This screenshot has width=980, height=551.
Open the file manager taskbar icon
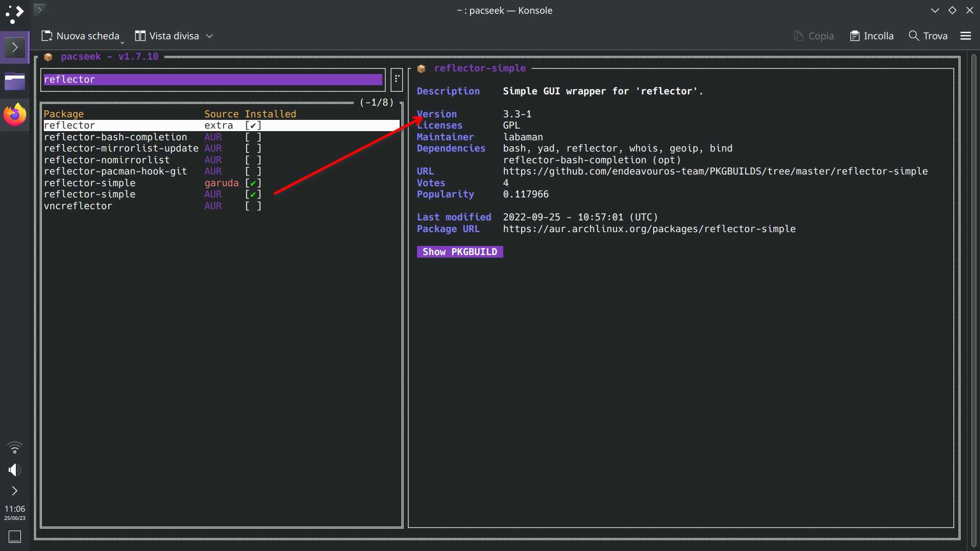(15, 82)
